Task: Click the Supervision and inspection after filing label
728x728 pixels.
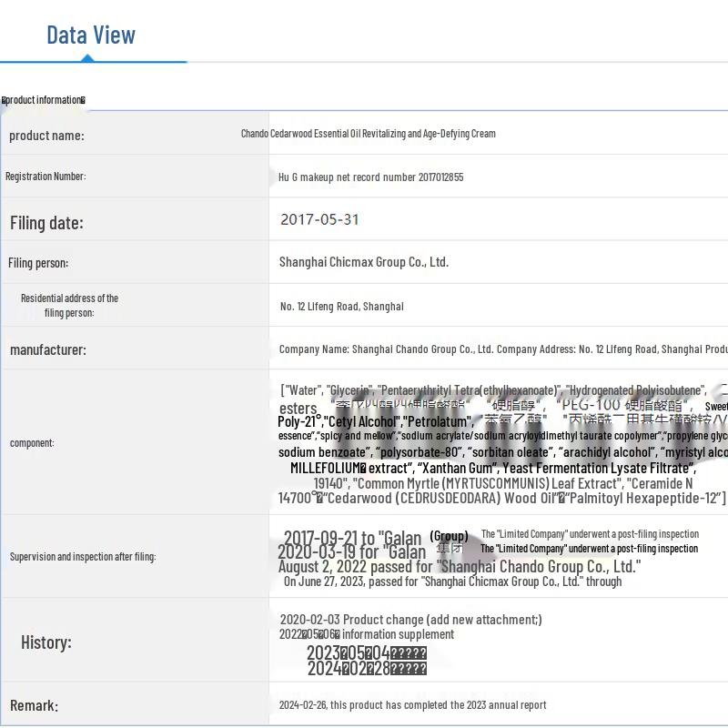Action: 82,557
